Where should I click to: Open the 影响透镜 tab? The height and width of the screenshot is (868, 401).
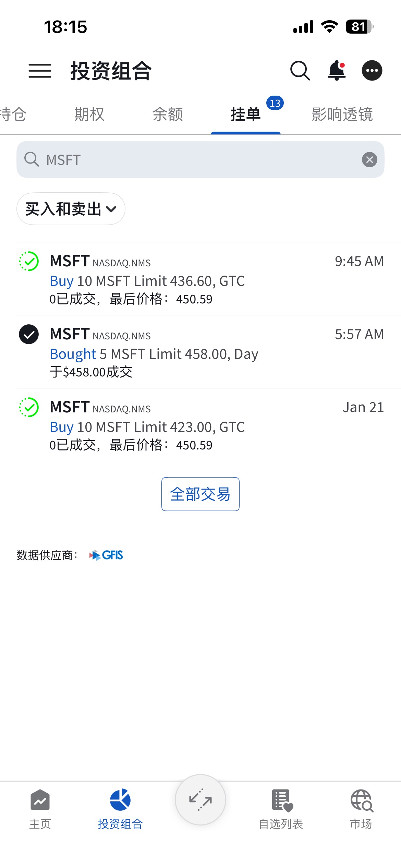pos(342,114)
